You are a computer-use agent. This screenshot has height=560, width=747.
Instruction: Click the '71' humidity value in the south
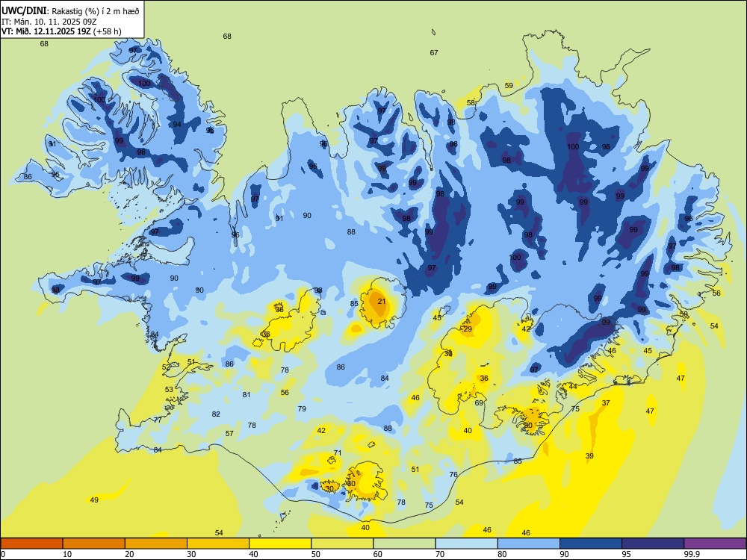click(x=338, y=453)
